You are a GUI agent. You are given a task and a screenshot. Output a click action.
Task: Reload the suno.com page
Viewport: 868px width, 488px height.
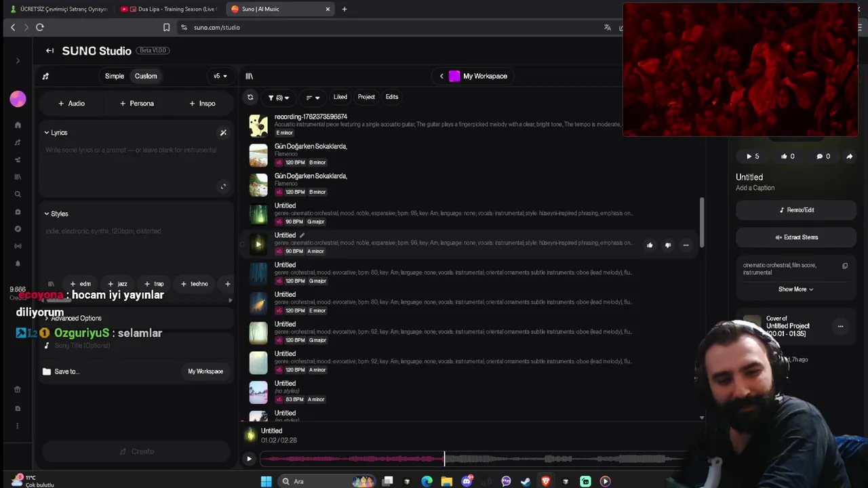[x=40, y=27]
